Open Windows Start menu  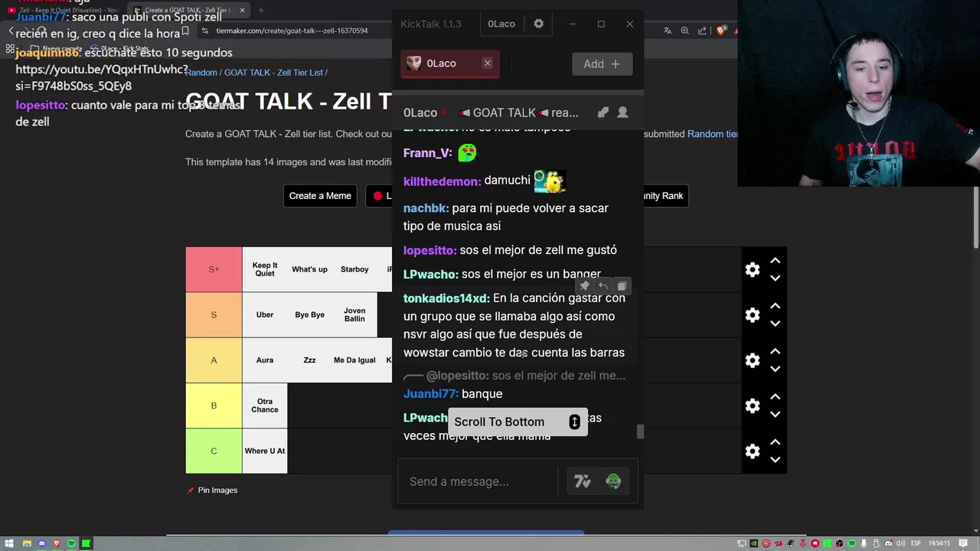coord(10,543)
